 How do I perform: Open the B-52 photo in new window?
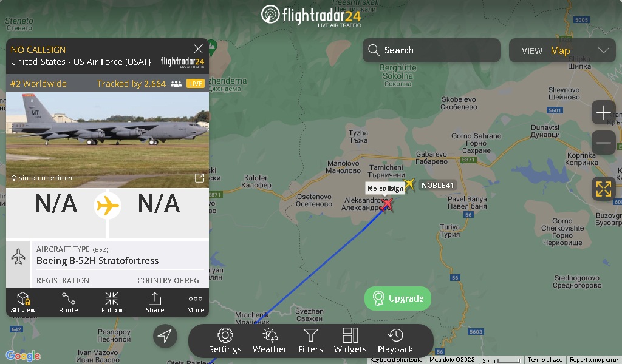[x=199, y=178]
